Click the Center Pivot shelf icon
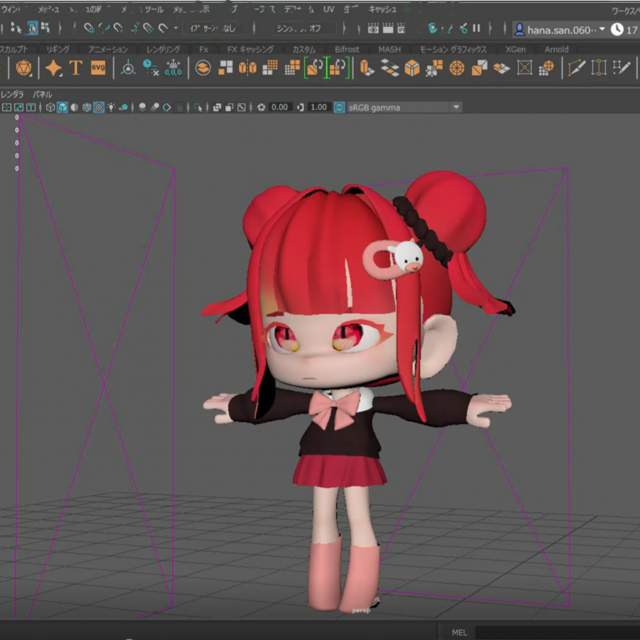The height and width of the screenshot is (640, 640). click(128, 68)
